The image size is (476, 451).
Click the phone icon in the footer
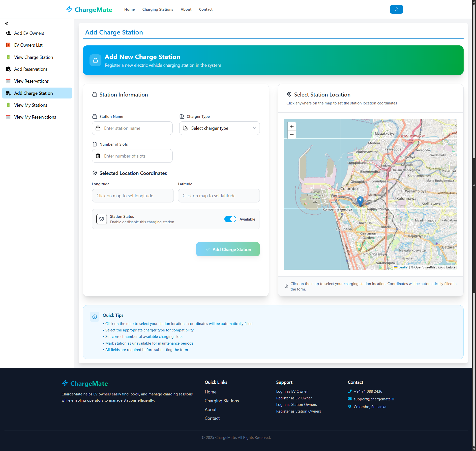(x=350, y=391)
